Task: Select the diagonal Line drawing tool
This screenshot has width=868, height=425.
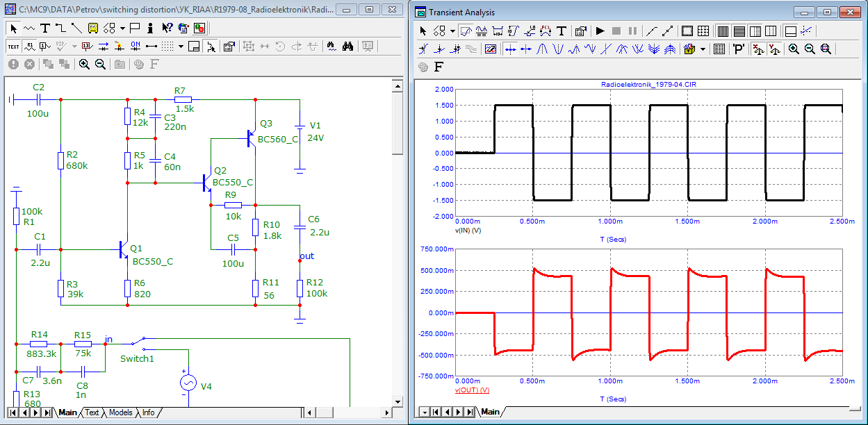Action: click(76, 28)
